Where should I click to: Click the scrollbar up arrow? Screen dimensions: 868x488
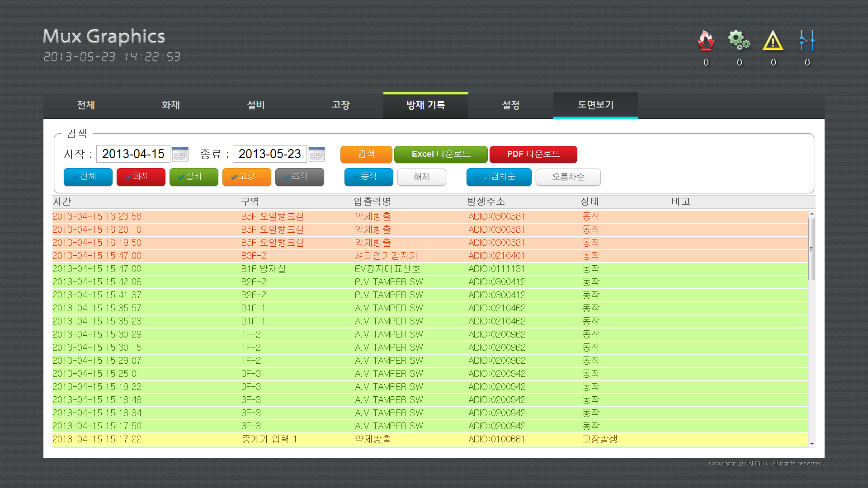[812, 214]
